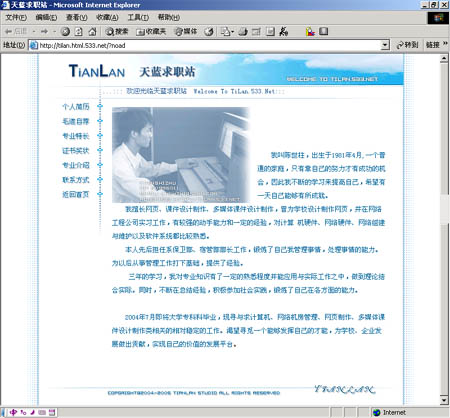
Task: Open the 文件(F) menu
Action: point(16,17)
